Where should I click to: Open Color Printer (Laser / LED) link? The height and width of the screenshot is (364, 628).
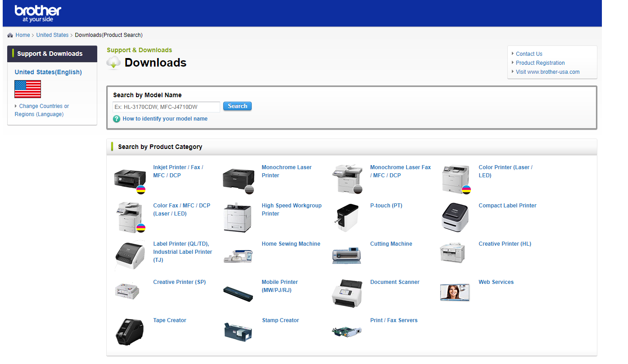tap(506, 171)
